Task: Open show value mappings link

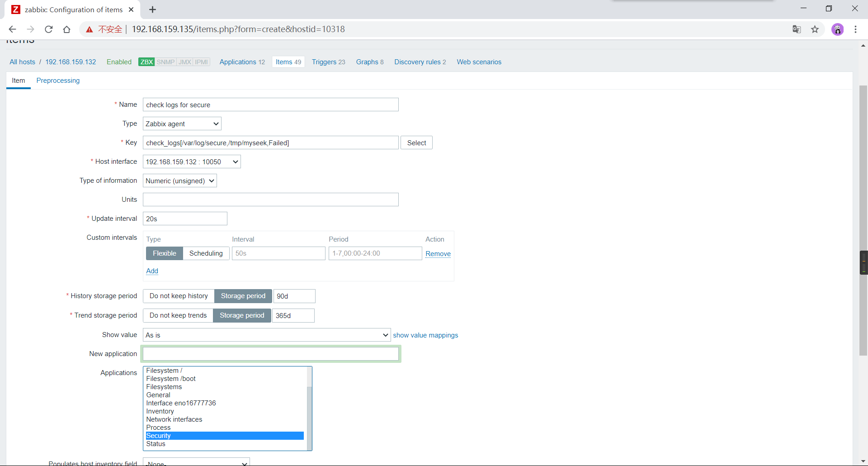Action: pyautogui.click(x=425, y=335)
